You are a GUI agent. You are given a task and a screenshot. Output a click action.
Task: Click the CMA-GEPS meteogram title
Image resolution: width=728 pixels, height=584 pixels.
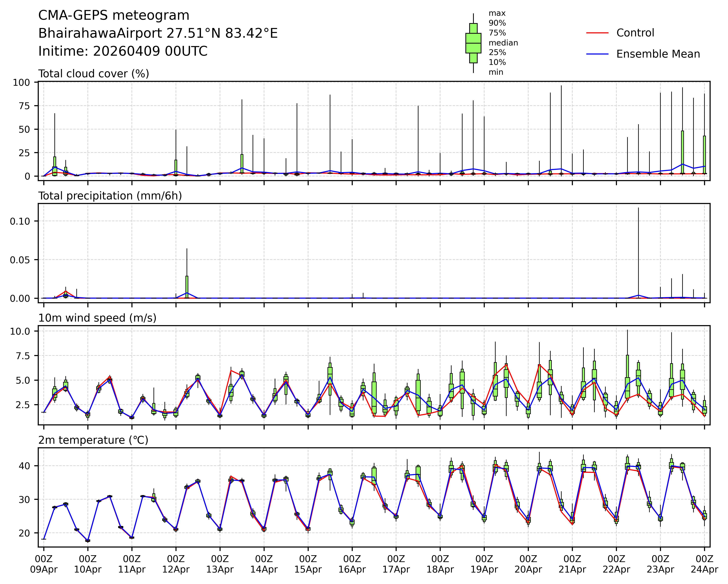[114, 16]
